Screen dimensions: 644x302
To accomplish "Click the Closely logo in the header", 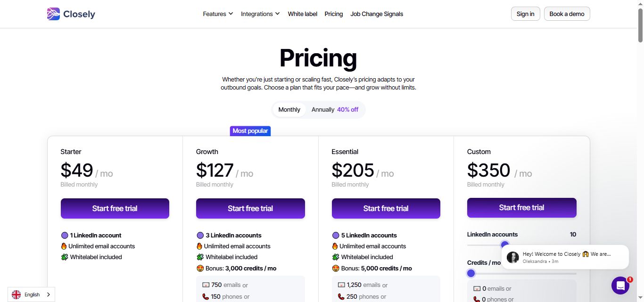I will tap(71, 14).
